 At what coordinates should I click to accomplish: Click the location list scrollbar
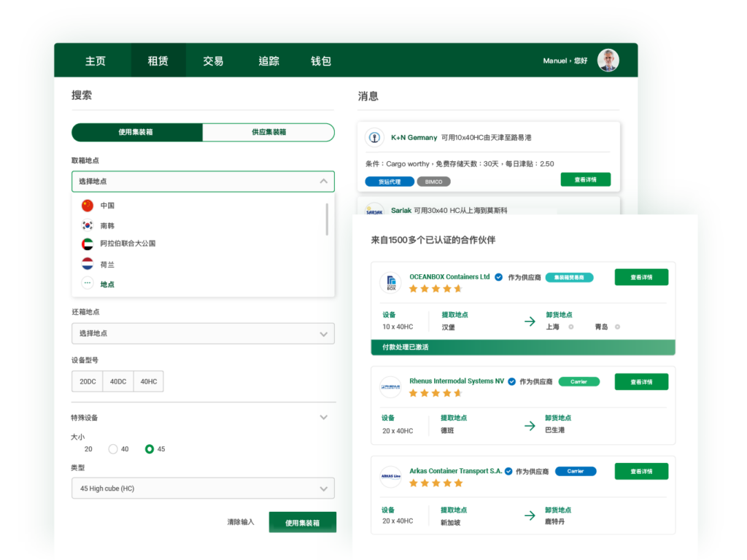[x=327, y=219]
